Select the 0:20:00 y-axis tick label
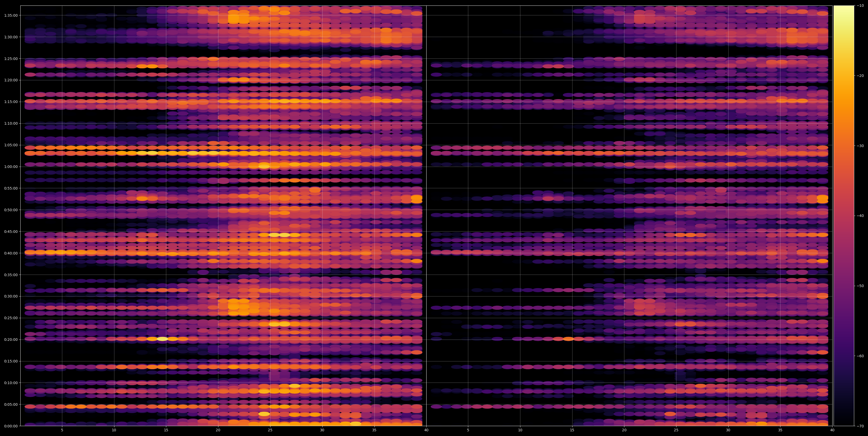Image resolution: width=868 pixels, height=436 pixels. pos(11,340)
